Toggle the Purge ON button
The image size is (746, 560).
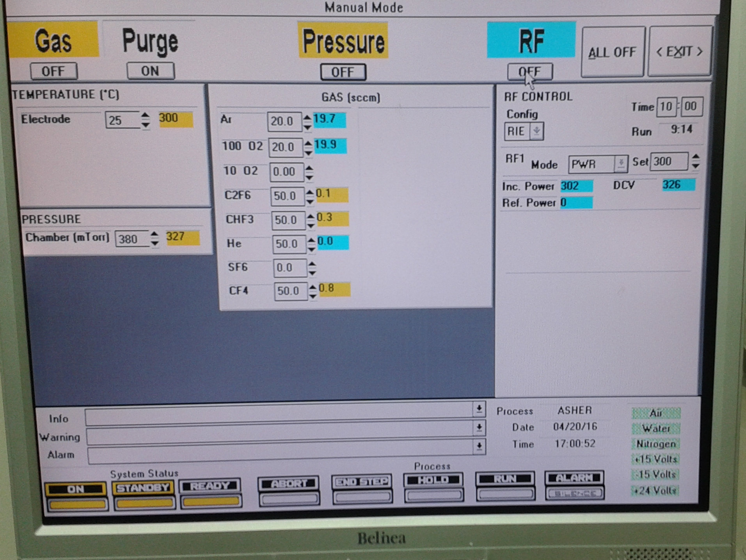pyautogui.click(x=150, y=71)
